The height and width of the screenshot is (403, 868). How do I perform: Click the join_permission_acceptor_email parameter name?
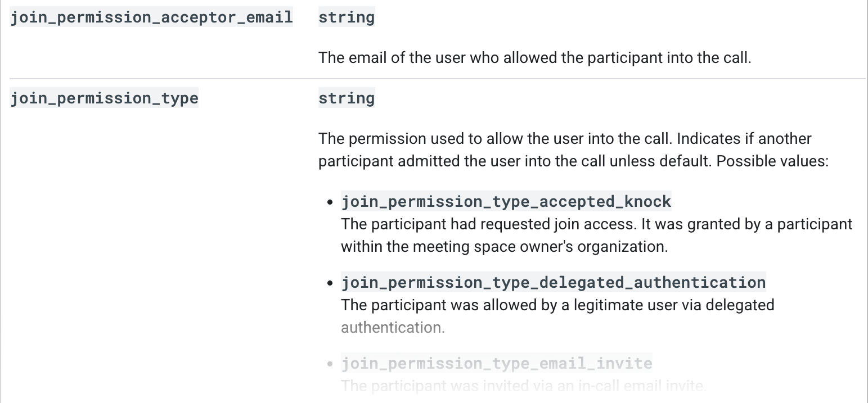(x=151, y=17)
